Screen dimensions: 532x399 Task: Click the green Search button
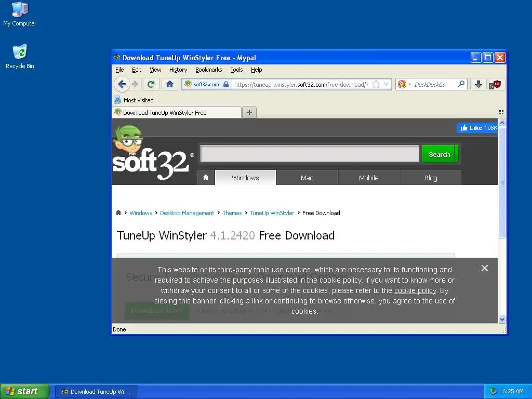440,154
